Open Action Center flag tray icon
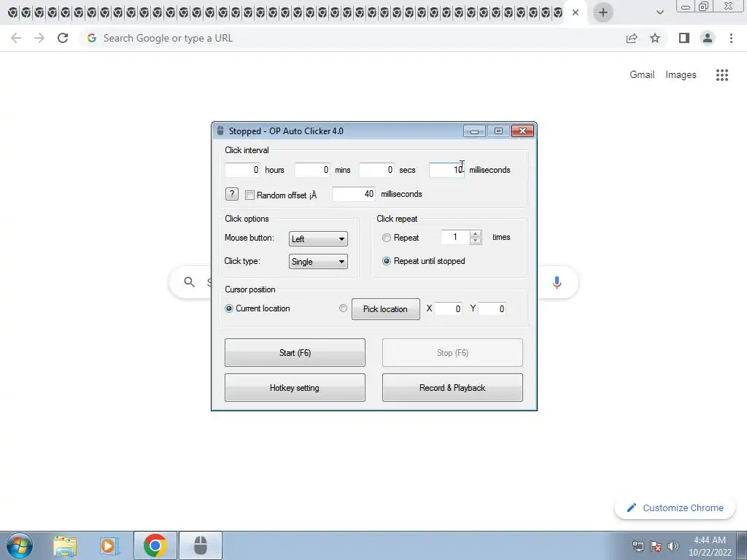Viewport: 747px width, 560px height. [x=656, y=546]
